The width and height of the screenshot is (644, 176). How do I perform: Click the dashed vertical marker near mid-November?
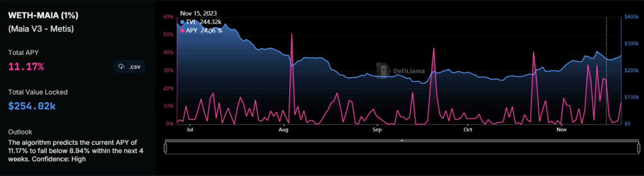(606, 64)
